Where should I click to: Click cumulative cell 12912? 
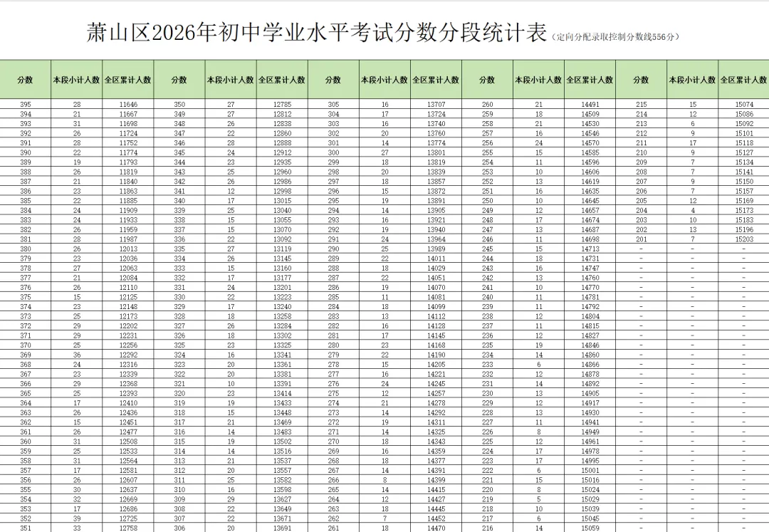point(283,152)
